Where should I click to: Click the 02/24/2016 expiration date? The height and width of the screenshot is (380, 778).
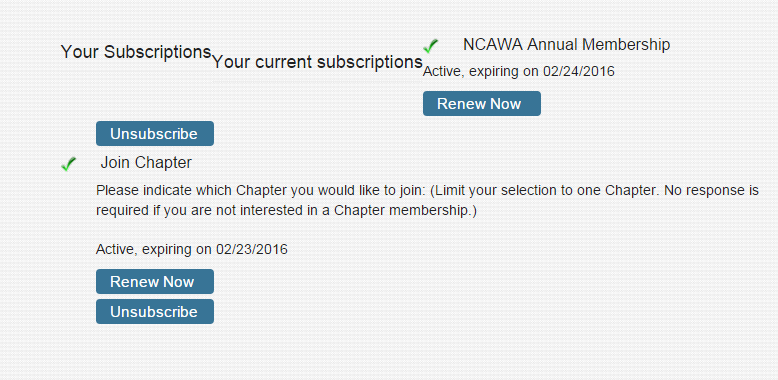pyautogui.click(x=579, y=72)
